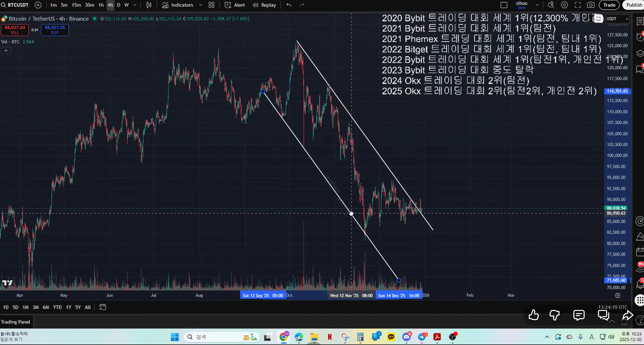Select the D daily timeframe
The height and width of the screenshot is (345, 644).
coord(118,5)
